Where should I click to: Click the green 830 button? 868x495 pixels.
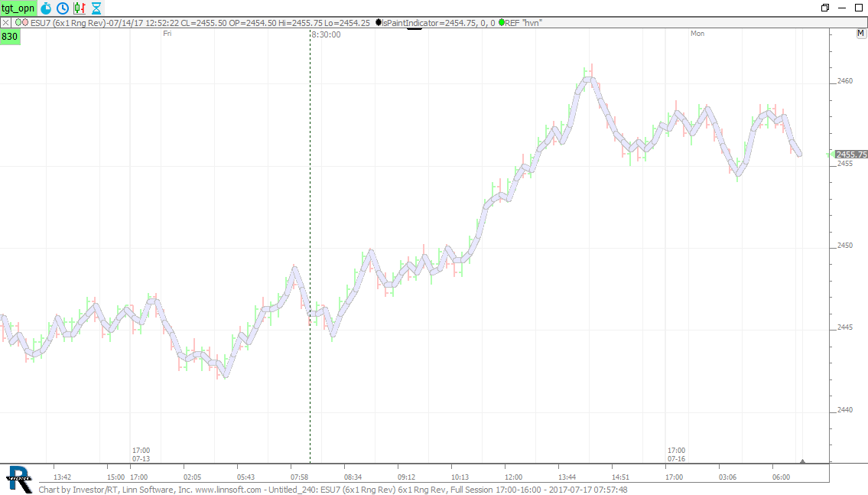click(10, 37)
